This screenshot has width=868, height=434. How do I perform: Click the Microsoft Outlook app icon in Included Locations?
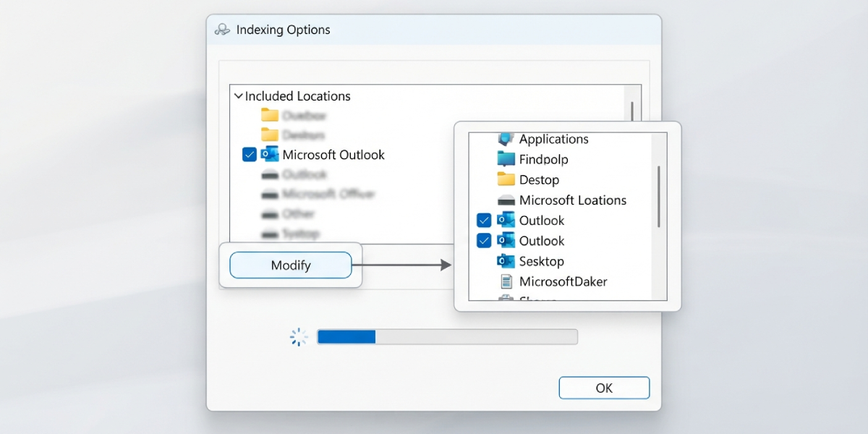point(270,154)
